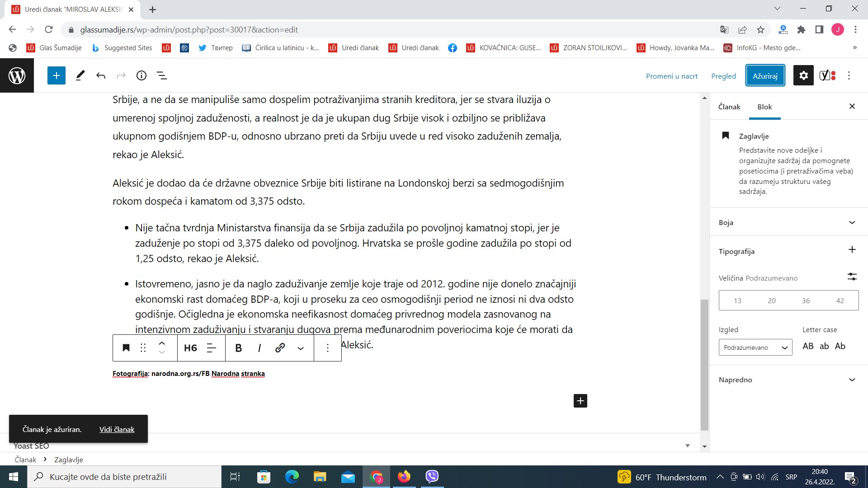Viewport: 868px width, 488px height.
Task: Switch to the Članak tab
Action: pos(729,107)
